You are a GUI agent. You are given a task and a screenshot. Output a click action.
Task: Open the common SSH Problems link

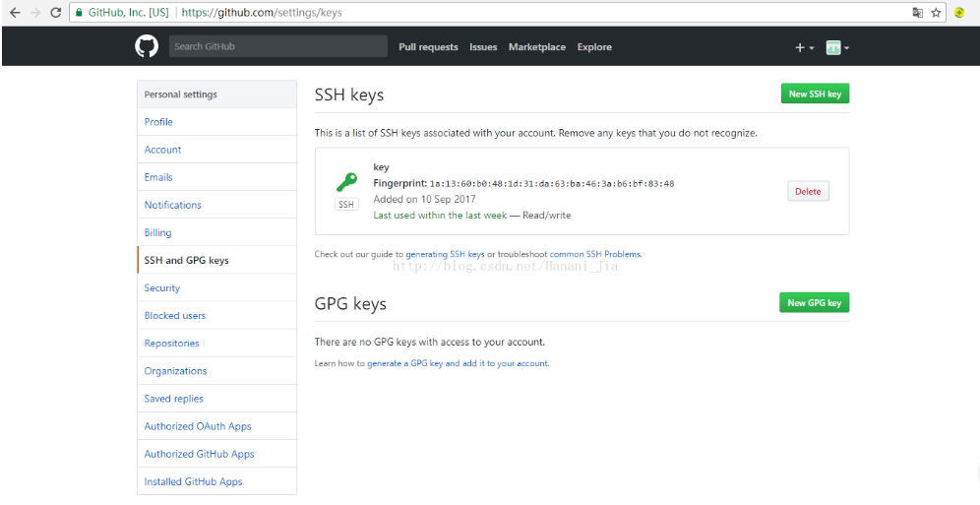tap(595, 254)
